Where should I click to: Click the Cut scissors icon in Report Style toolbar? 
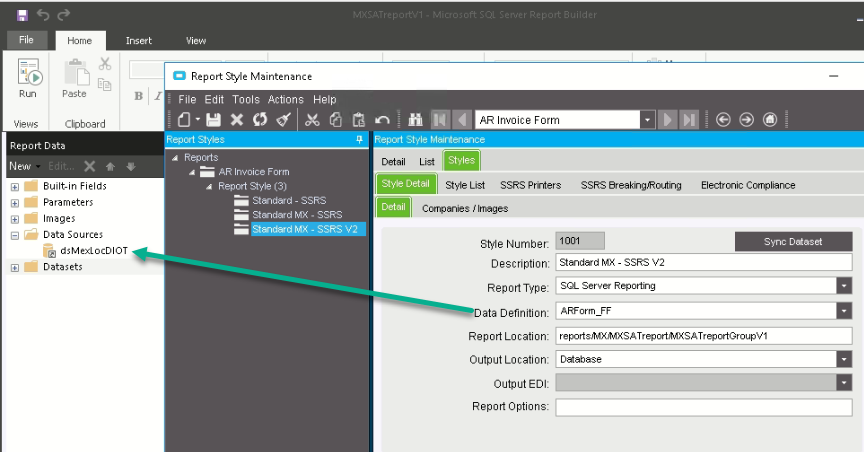312,120
